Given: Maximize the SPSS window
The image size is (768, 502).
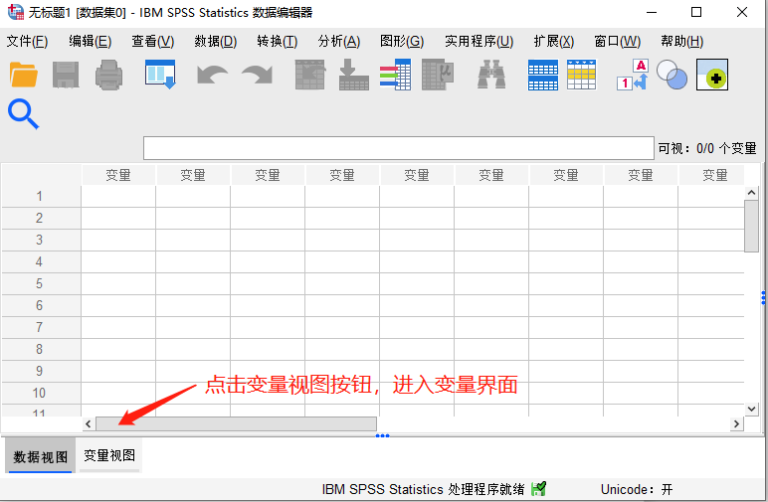Looking at the screenshot, I should pyautogui.click(x=696, y=12).
